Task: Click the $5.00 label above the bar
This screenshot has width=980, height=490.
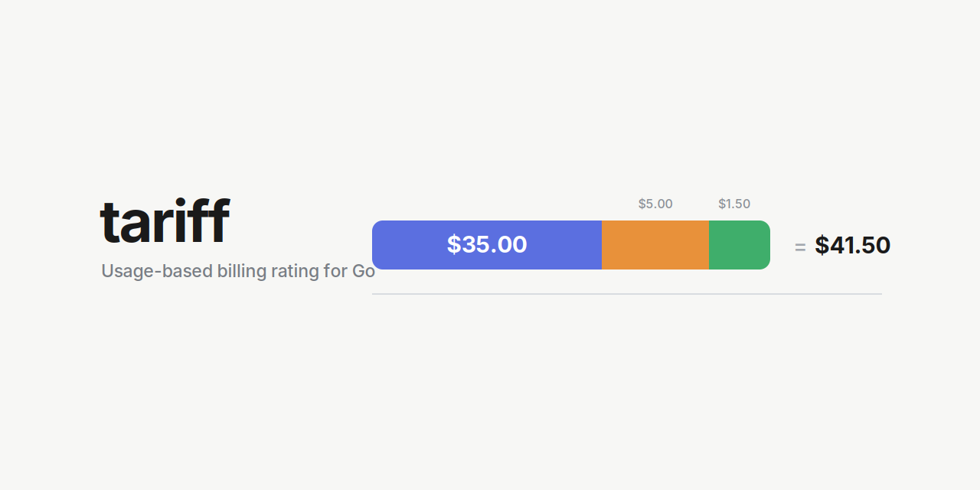Action: (x=655, y=204)
